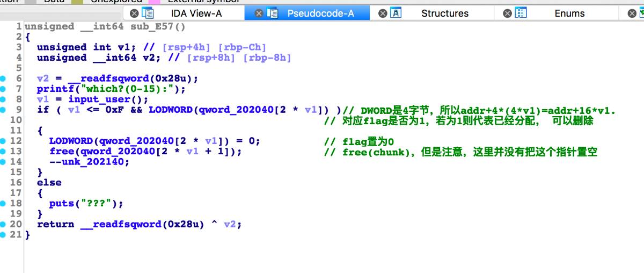Viewport: 644px width, 273px height.
Task: Click the Enums tab icon
Action: pyautogui.click(x=521, y=13)
